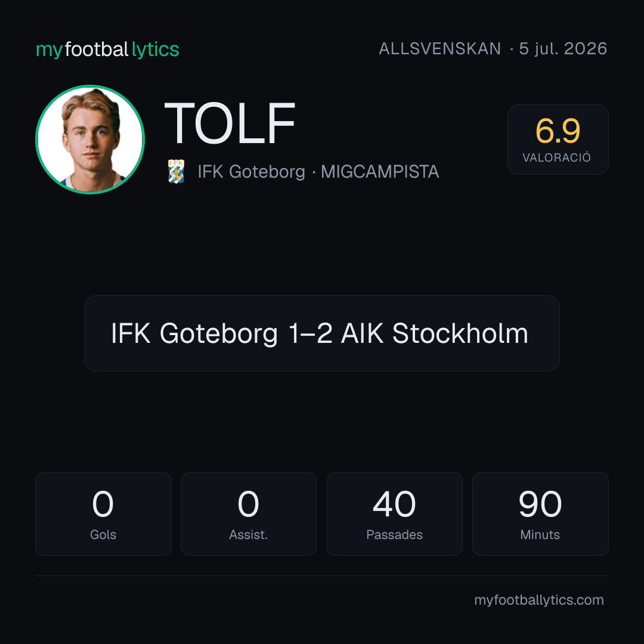
Task: Click the ALLSVENSKAN league label
Action: tap(439, 49)
